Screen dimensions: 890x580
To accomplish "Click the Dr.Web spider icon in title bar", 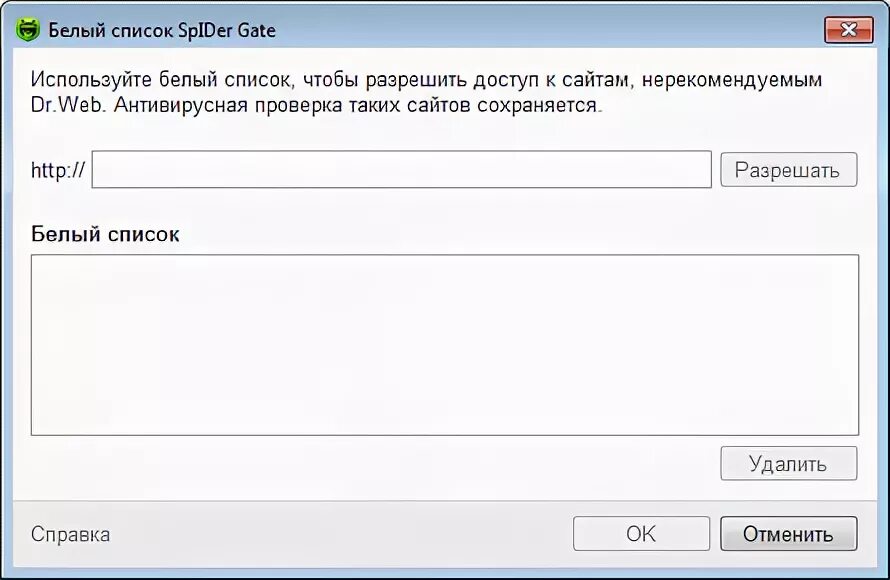I will coord(28,30).
